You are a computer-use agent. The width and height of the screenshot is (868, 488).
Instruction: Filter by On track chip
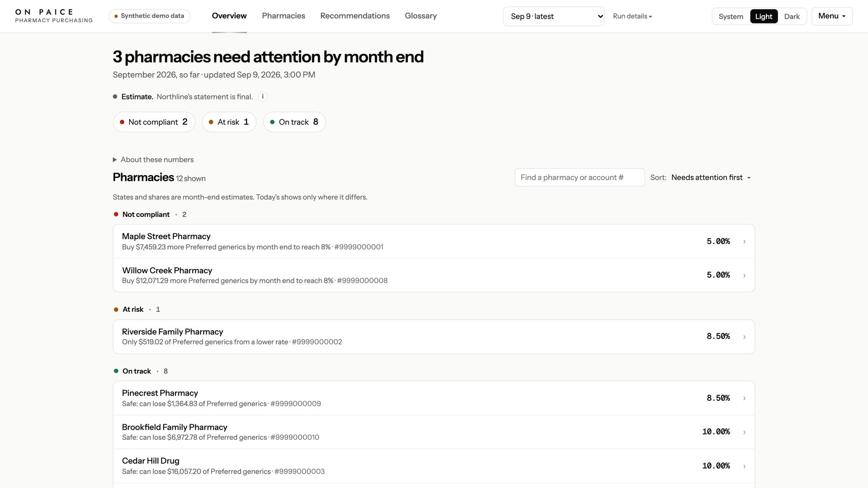coord(294,122)
